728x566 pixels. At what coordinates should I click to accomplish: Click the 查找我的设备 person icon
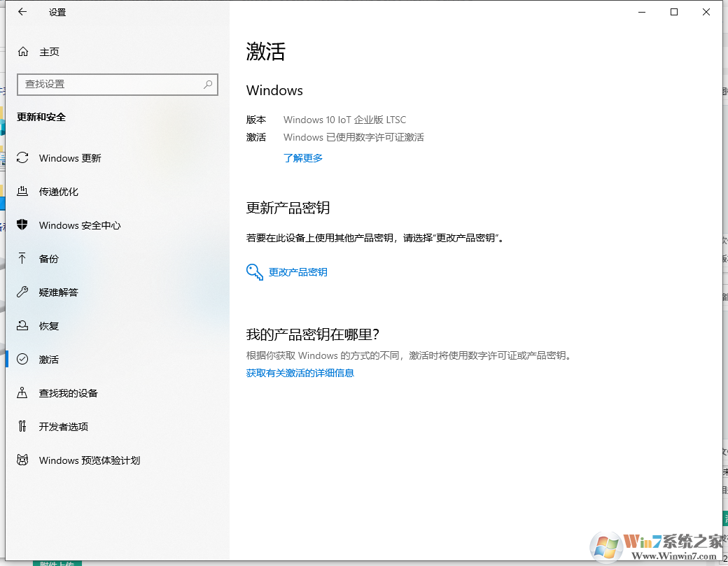tap(22, 393)
